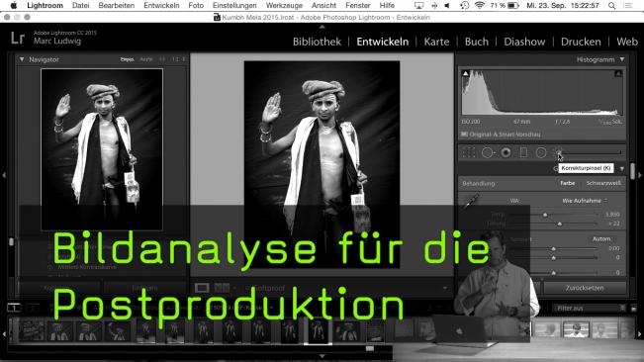Image resolution: width=644 pixels, height=362 pixels.
Task: Click the navigator preview image
Action: tap(102, 149)
